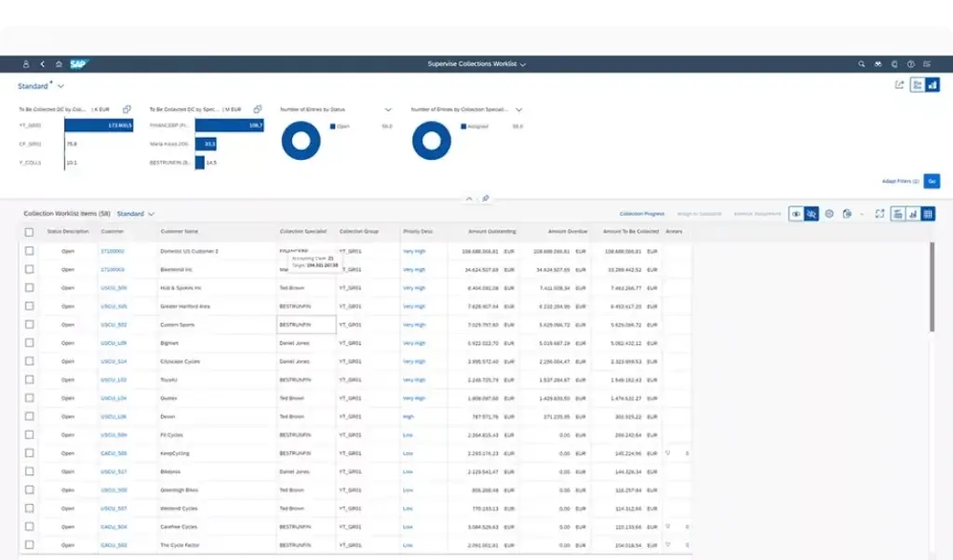The width and height of the screenshot is (953, 560).
Task: Open the shell bar overflow list icon
Action: pyautogui.click(x=927, y=64)
